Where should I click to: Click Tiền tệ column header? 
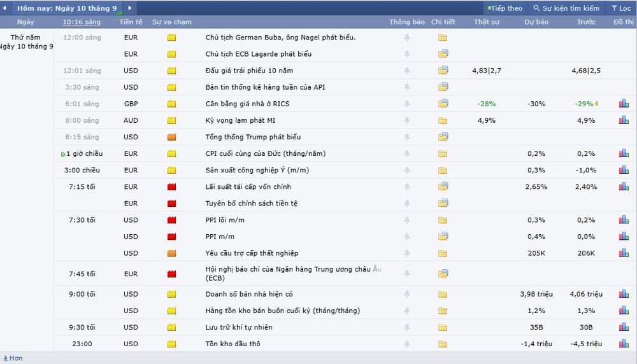tap(131, 22)
